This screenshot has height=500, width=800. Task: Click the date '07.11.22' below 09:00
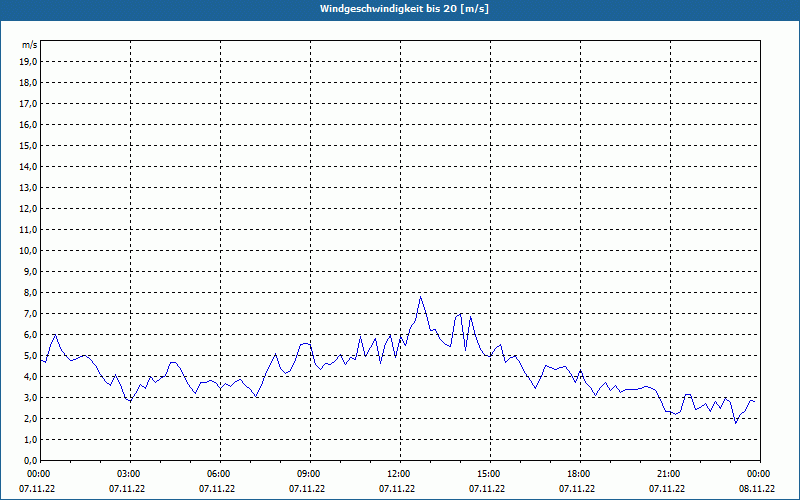pyautogui.click(x=307, y=489)
